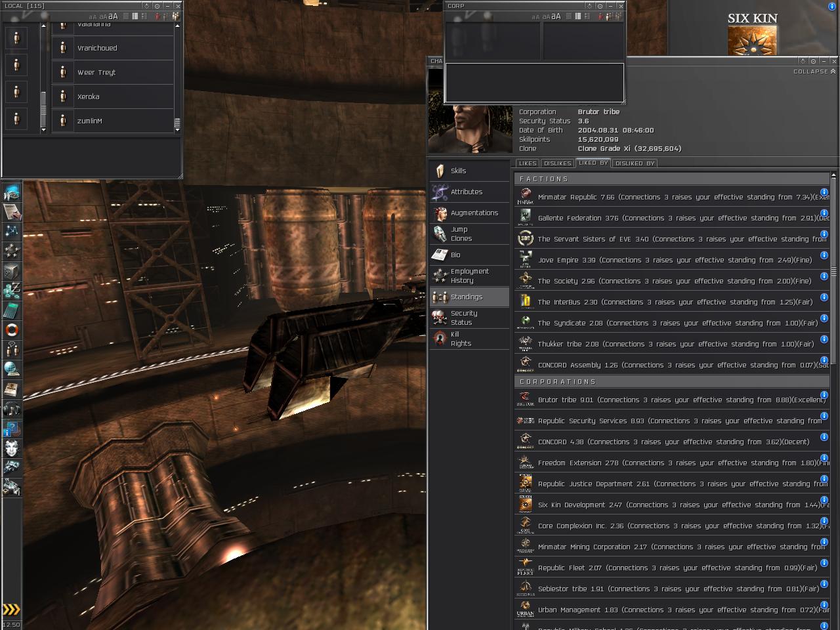This screenshot has width=840, height=630.
Task: Select zumlinM in Local list
Action: tap(112, 121)
